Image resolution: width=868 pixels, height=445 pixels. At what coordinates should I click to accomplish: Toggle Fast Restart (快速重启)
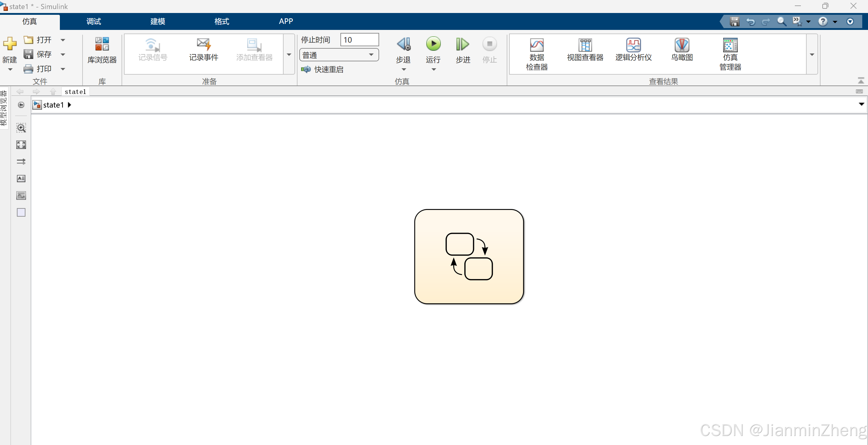click(x=322, y=69)
